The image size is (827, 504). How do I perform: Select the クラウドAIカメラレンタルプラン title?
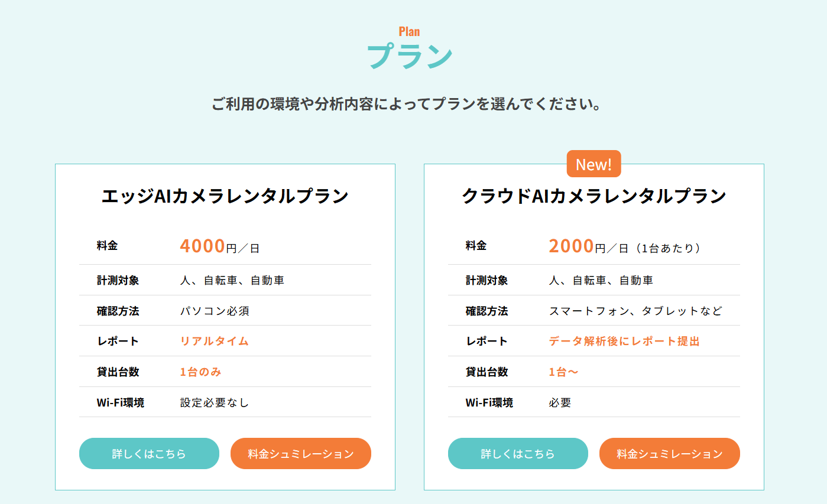point(594,196)
